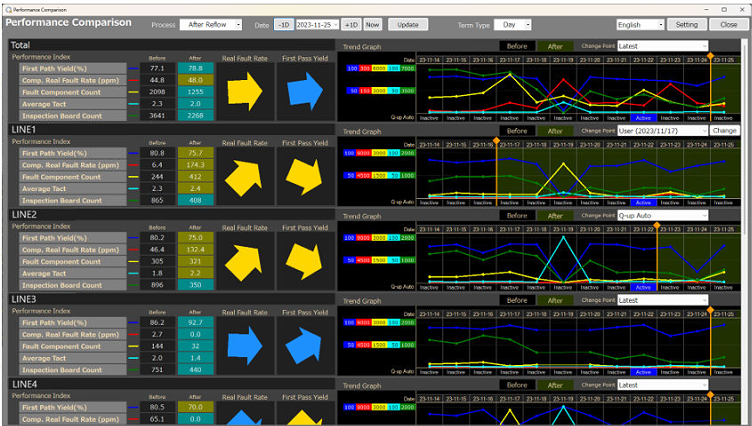The height and width of the screenshot is (426, 752).
Task: Open the LINE3 Change Point dropdown
Action: 662,300
